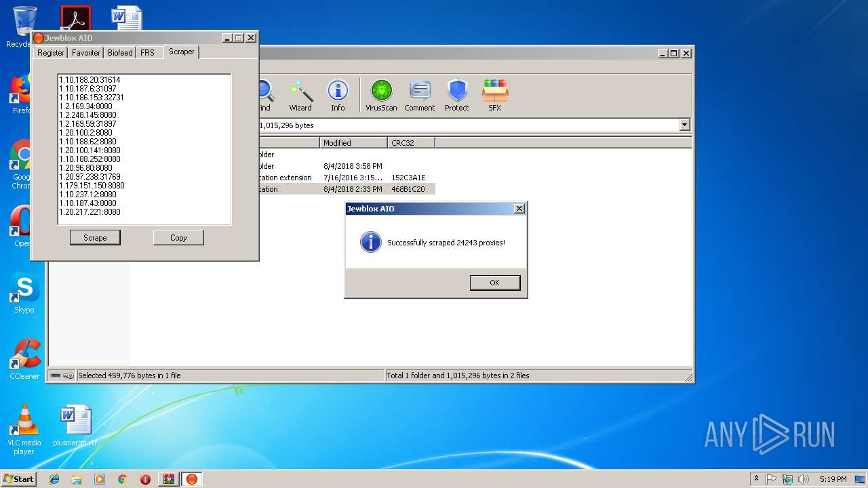
Task: Open VLC media player shortcut
Action: tap(24, 430)
